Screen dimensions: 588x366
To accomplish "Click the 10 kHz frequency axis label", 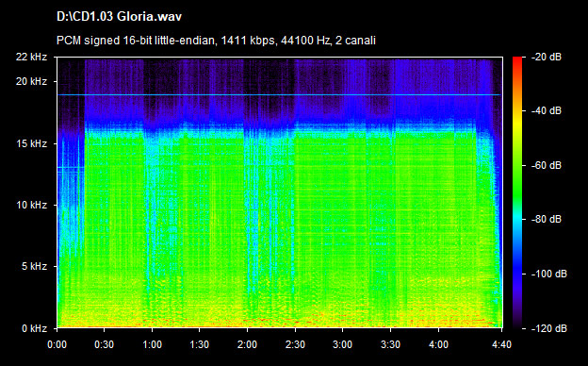I will pos(31,205).
